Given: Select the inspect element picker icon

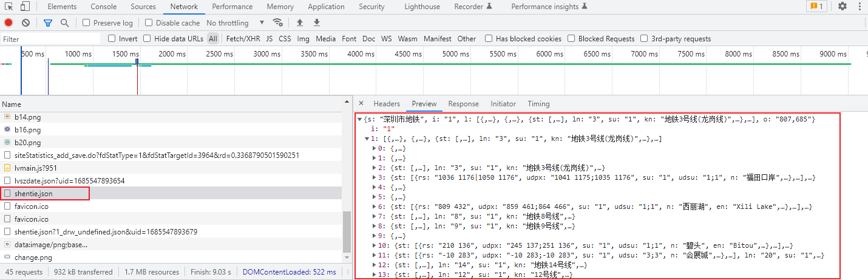Looking at the screenshot, I should coord(8,7).
